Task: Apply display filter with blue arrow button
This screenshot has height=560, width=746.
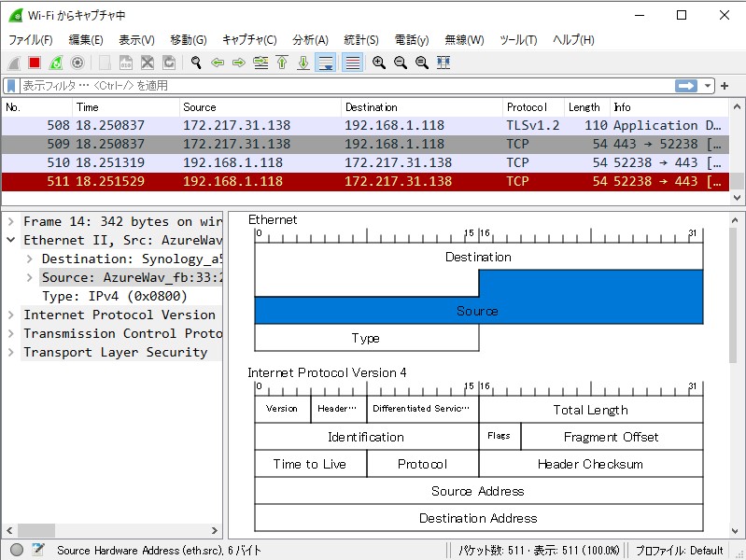Action: click(x=685, y=86)
